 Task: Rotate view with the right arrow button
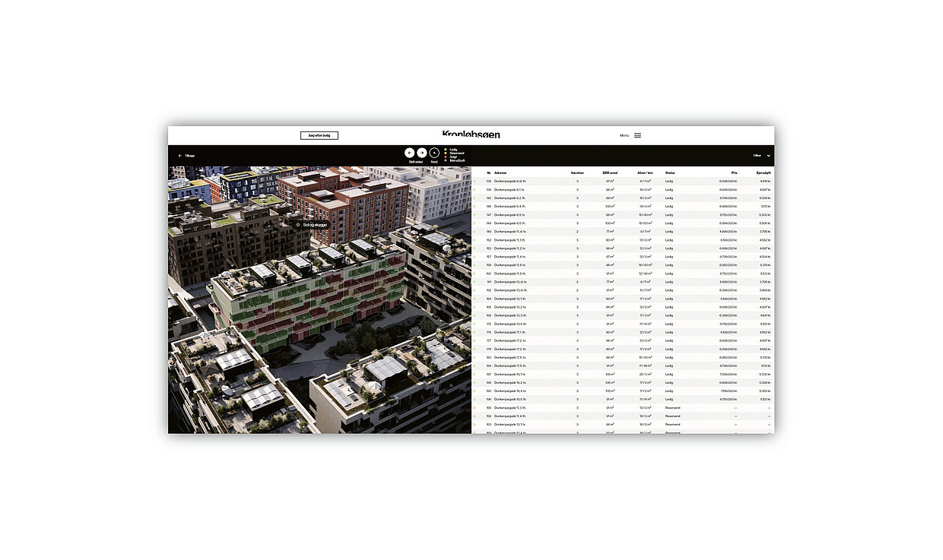[422, 153]
